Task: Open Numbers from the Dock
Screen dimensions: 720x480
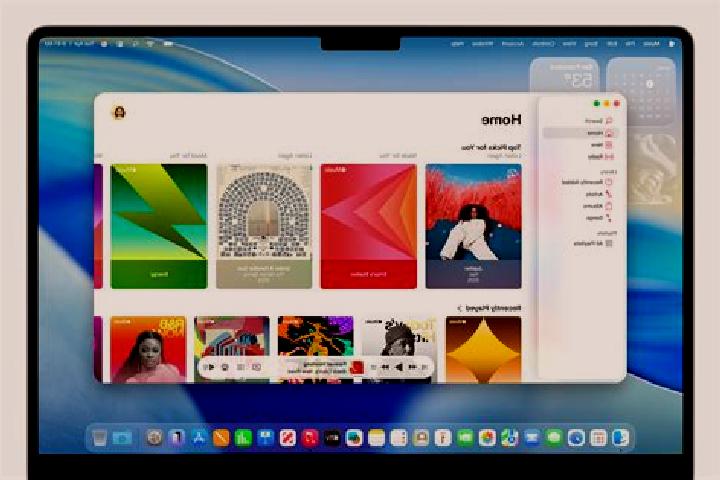Action: pyautogui.click(x=243, y=437)
